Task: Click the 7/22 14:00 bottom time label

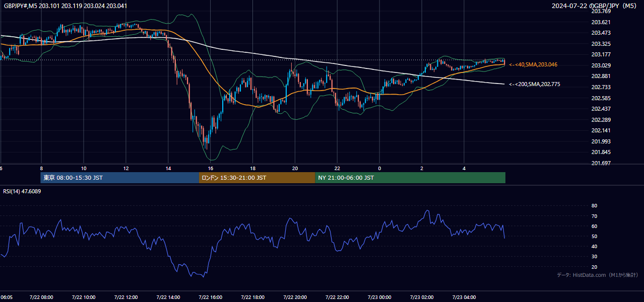Action: tap(168, 297)
